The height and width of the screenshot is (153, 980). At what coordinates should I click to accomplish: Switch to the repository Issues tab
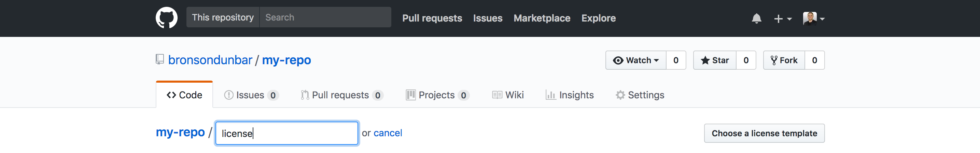click(251, 95)
